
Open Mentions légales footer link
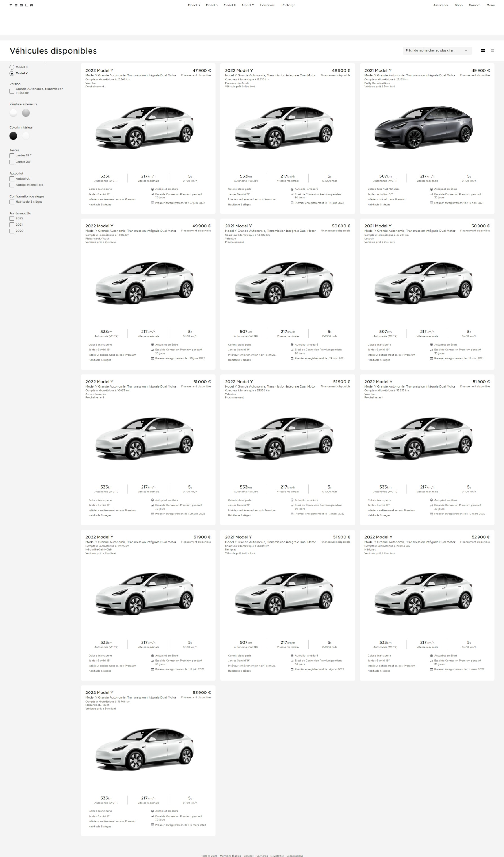(x=230, y=856)
